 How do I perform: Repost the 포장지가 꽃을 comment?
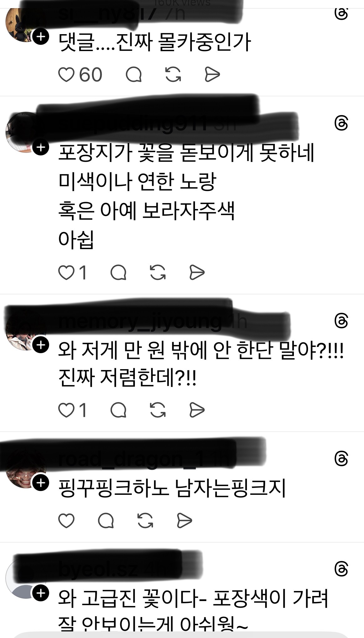[x=158, y=272]
